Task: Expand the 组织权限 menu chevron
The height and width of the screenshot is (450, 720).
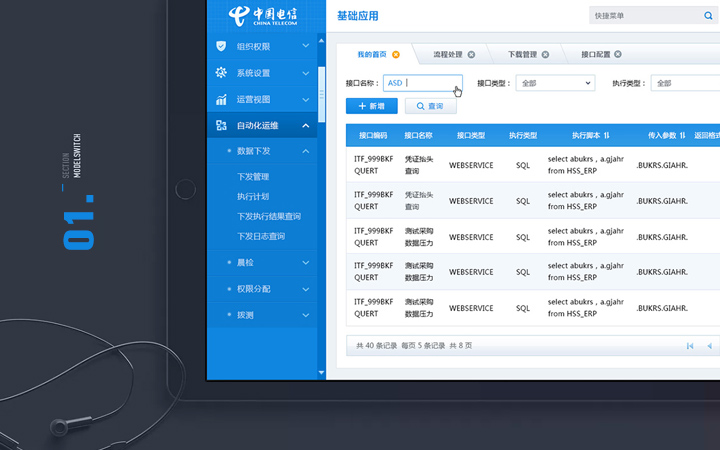Action: 305,46
